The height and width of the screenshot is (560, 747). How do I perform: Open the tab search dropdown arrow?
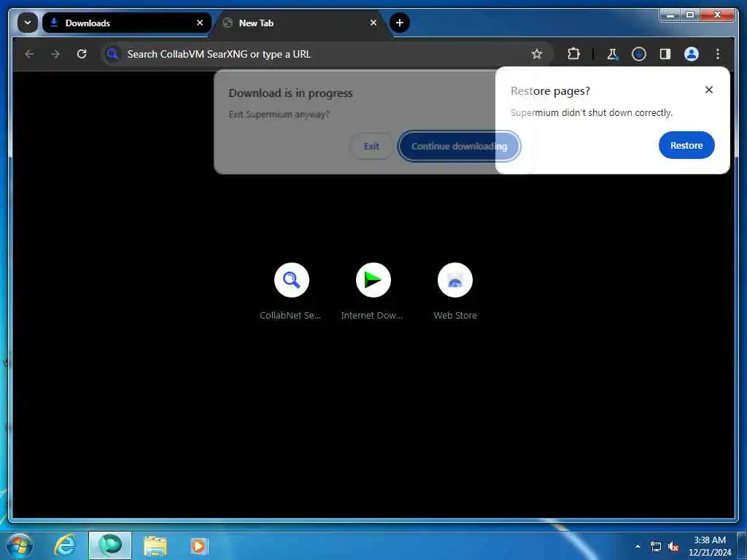coord(28,23)
